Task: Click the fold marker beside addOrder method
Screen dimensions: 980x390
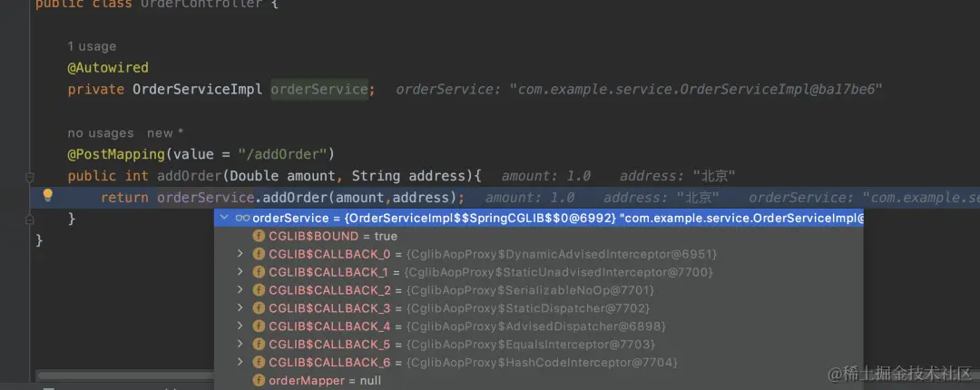Action: [29, 178]
